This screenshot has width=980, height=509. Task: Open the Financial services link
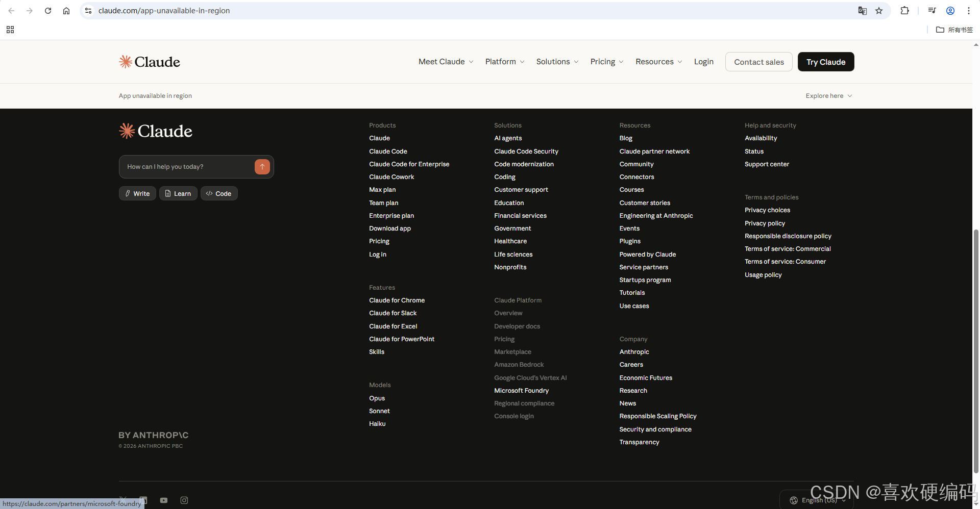click(520, 216)
